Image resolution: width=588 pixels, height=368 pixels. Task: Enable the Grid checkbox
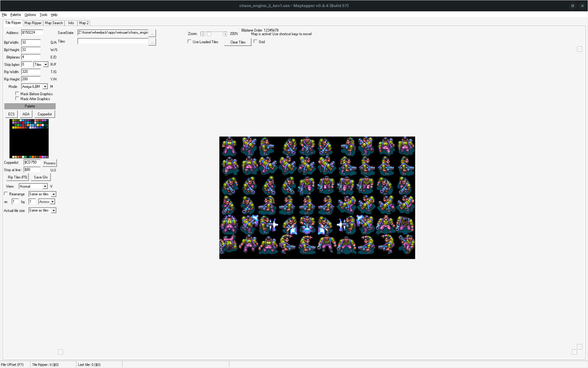[255, 42]
